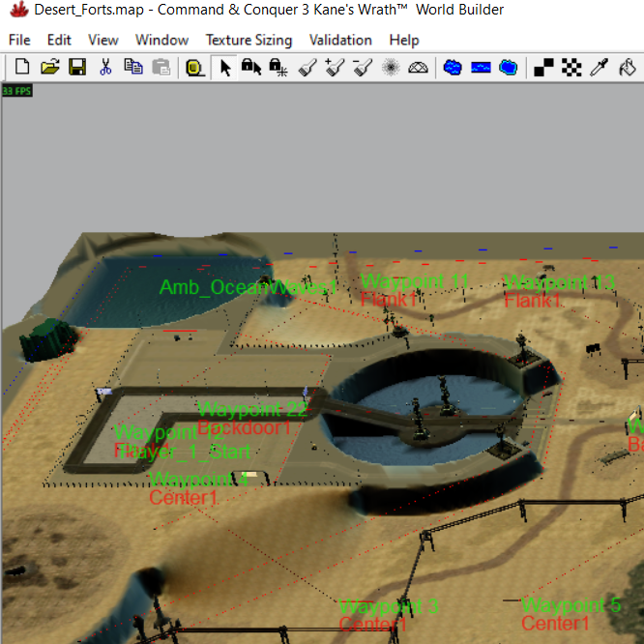This screenshot has width=644, height=644.
Task: Open the Help menu
Action: click(404, 40)
